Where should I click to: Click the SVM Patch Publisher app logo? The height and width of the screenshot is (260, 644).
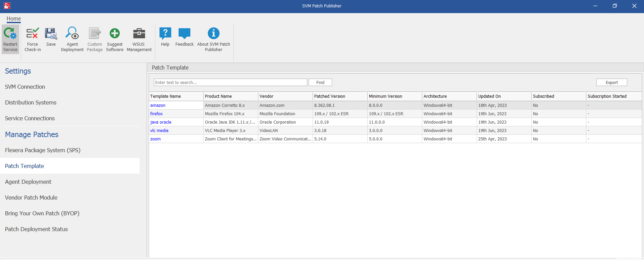click(x=7, y=6)
